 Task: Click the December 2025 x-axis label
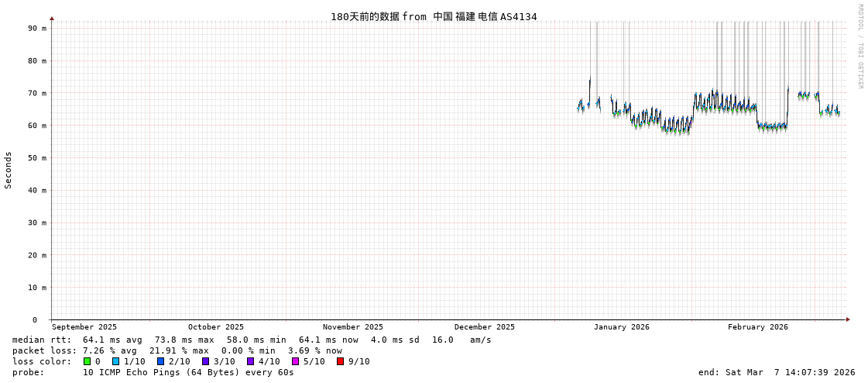(484, 327)
